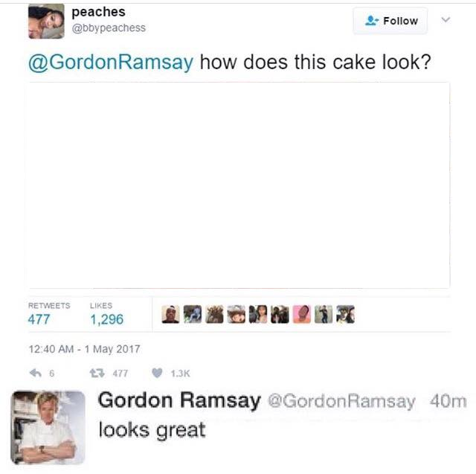Click the first liker avatar thumbnail

[170, 314]
